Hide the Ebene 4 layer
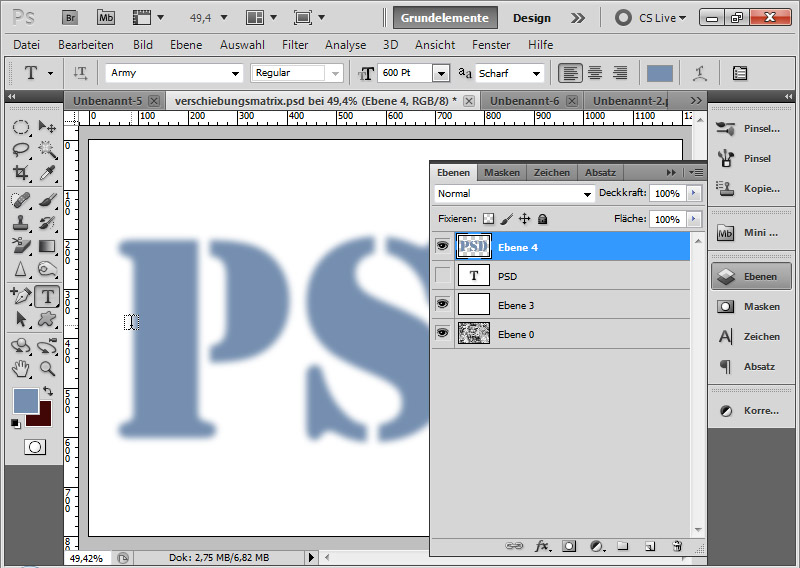 click(x=442, y=246)
